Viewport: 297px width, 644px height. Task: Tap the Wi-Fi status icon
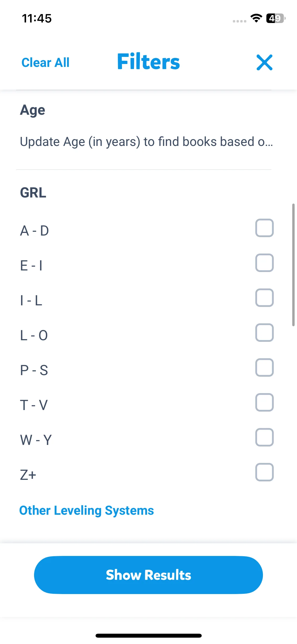(256, 18)
